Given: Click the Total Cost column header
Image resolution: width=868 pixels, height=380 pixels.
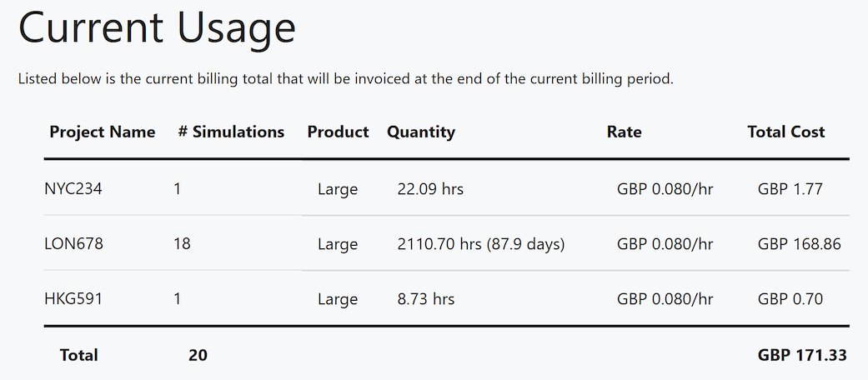Looking at the screenshot, I should click(x=785, y=132).
